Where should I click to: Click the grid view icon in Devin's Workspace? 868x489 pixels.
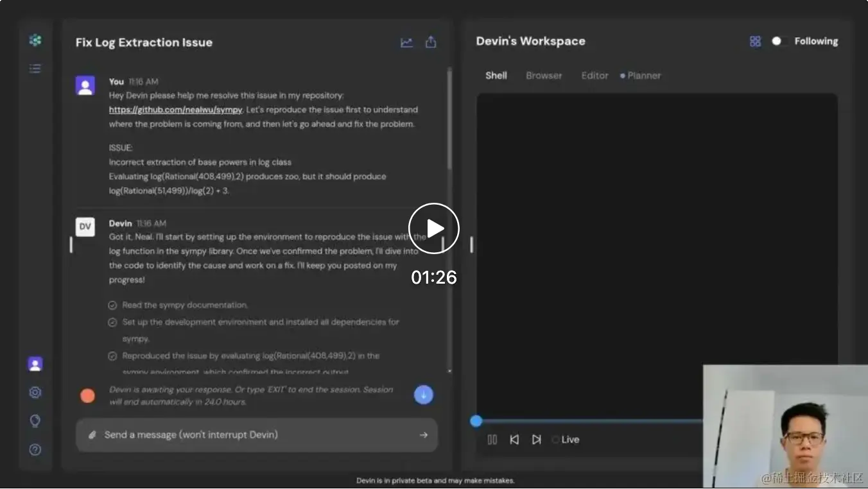[755, 41]
